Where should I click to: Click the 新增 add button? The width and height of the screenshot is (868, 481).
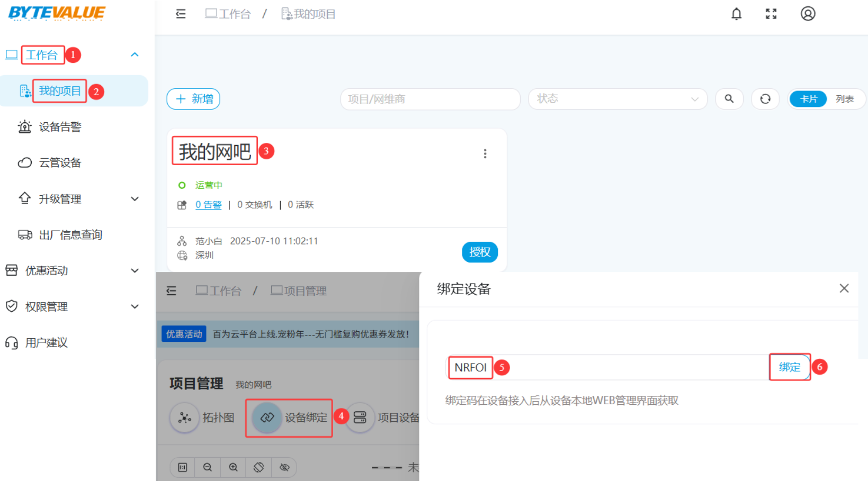[193, 99]
